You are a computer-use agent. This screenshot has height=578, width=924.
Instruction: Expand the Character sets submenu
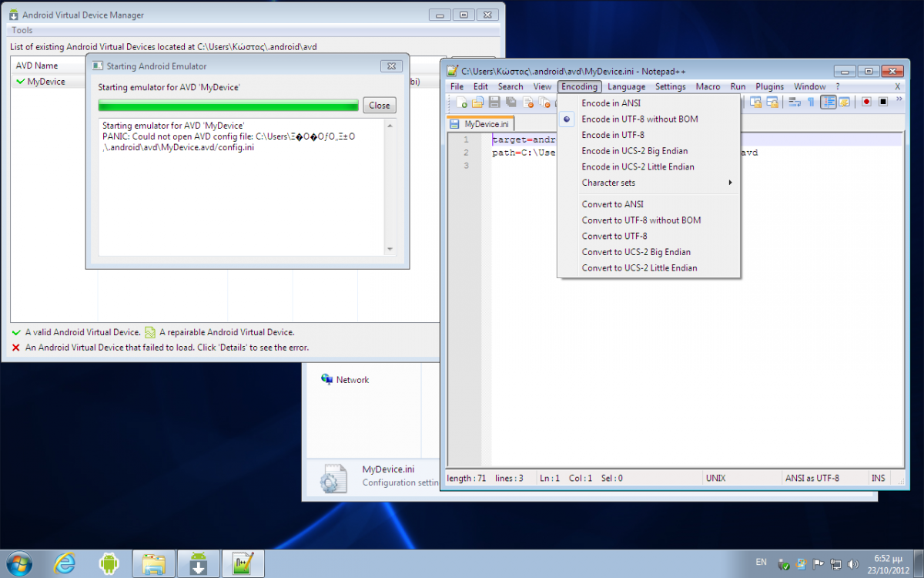point(648,183)
